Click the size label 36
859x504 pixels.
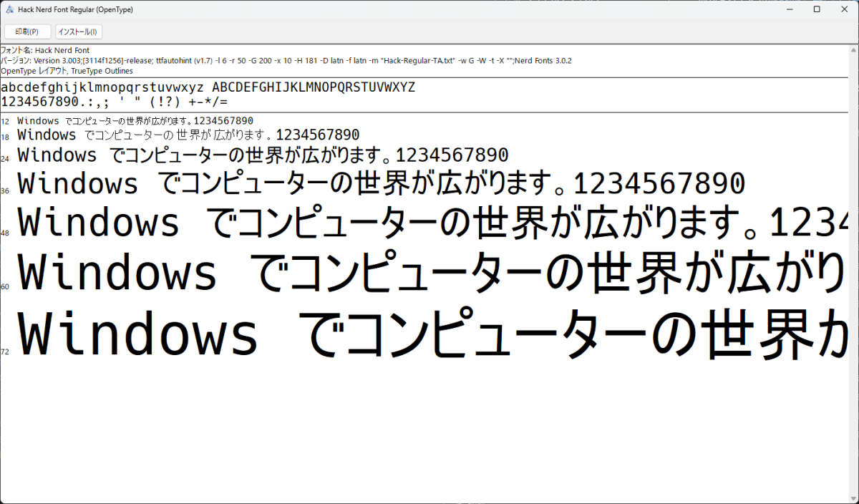coord(6,190)
